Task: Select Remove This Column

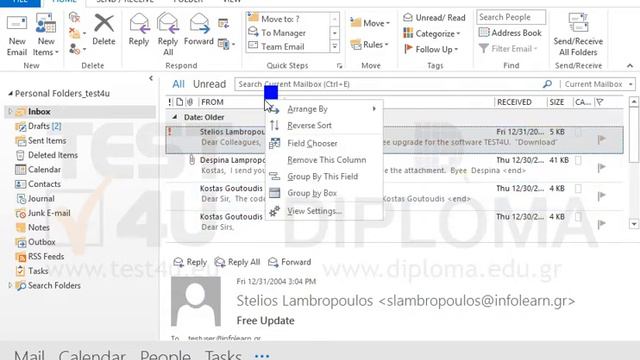Action: coord(323,160)
